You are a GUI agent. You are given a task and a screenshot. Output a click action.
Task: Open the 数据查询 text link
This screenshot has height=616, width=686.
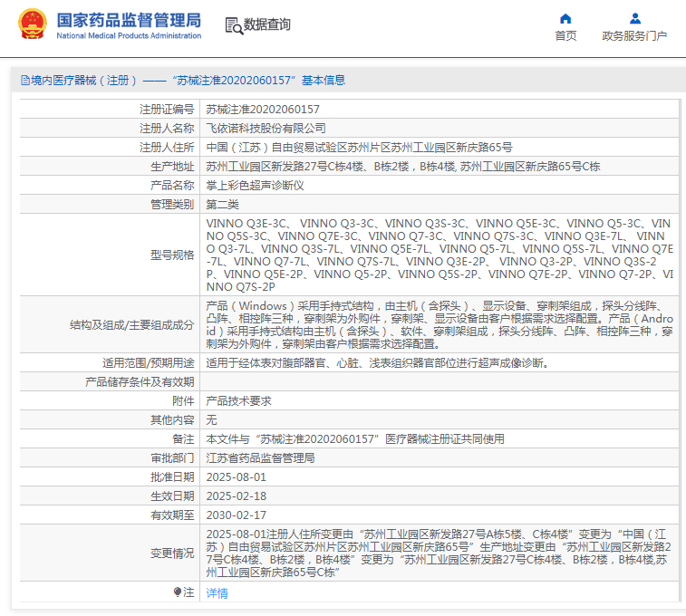[267, 25]
